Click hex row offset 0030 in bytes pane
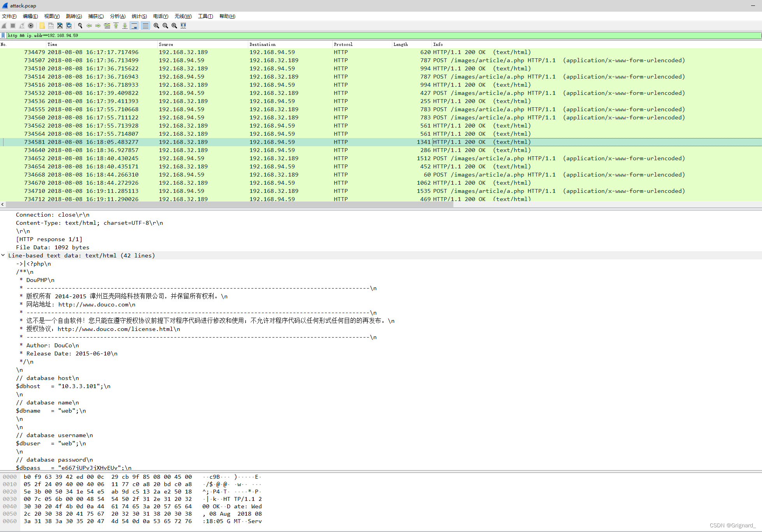 [10, 499]
